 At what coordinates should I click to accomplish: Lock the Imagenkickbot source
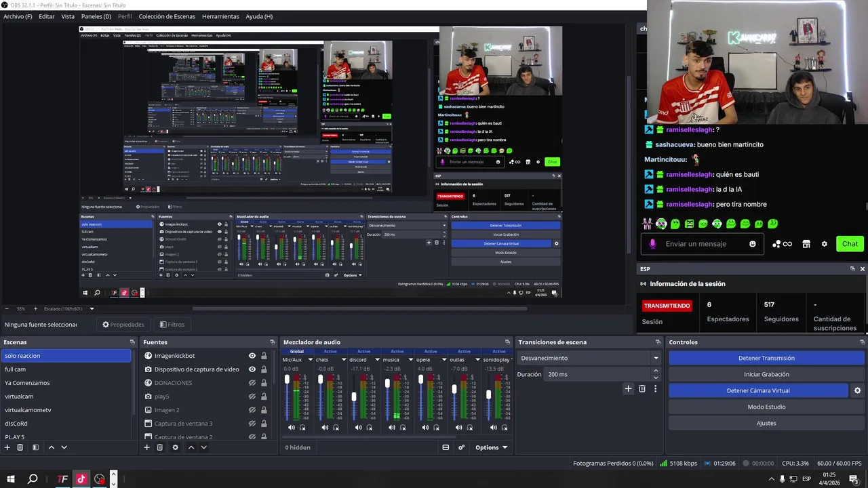(x=264, y=356)
